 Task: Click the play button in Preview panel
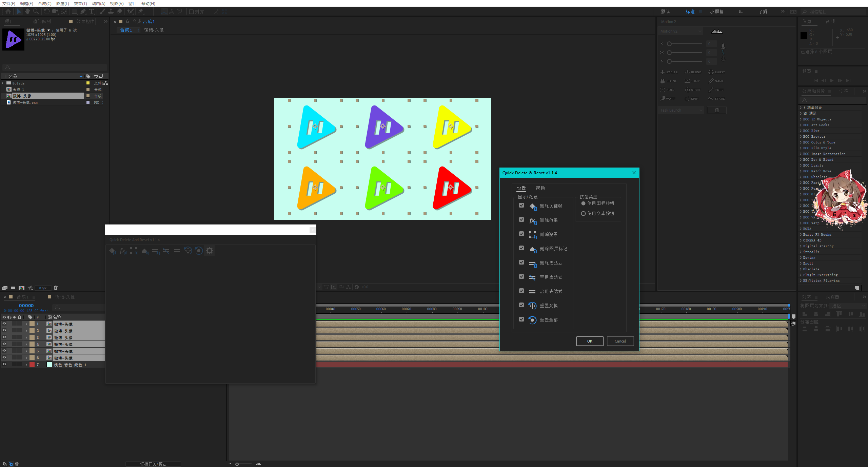click(832, 81)
